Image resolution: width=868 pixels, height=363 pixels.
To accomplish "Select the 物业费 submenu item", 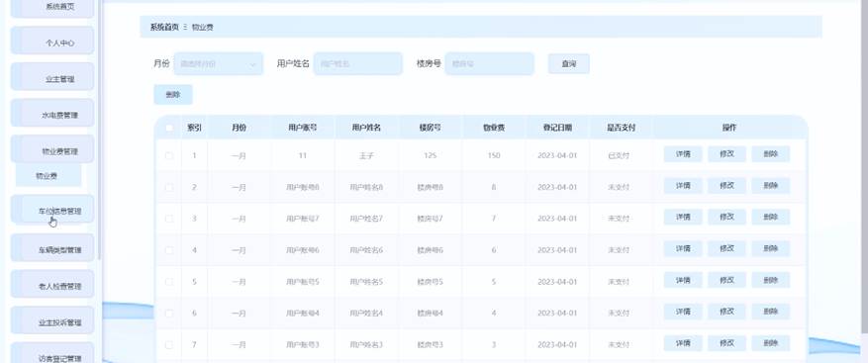I will point(48,175).
